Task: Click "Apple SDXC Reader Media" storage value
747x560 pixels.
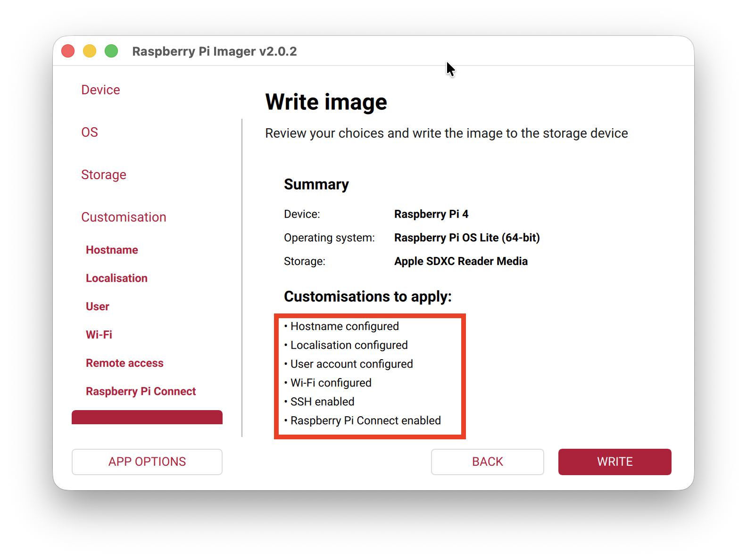Action: tap(461, 261)
